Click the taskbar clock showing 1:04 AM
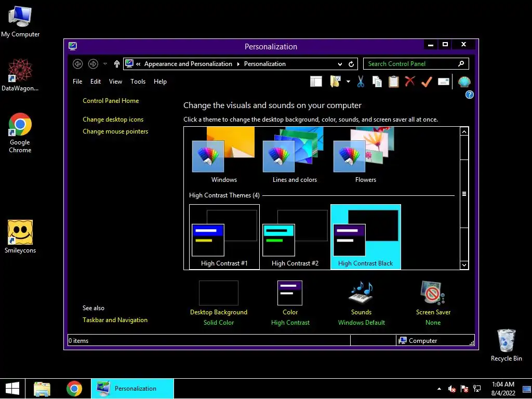 [503, 389]
